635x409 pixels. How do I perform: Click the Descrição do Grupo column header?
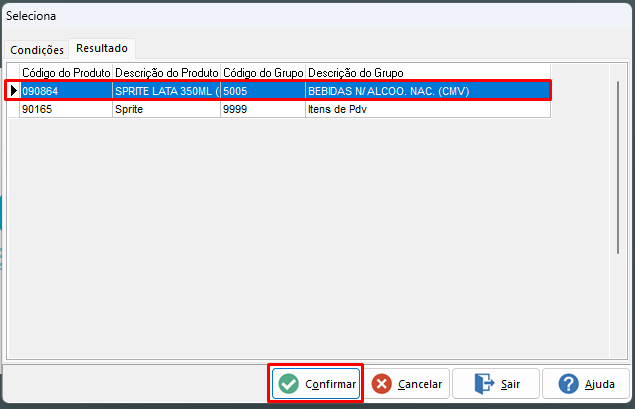point(428,73)
